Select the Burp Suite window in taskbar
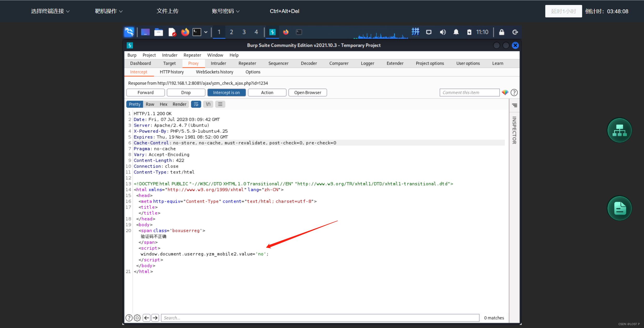The width and height of the screenshot is (644, 328). 272,32
